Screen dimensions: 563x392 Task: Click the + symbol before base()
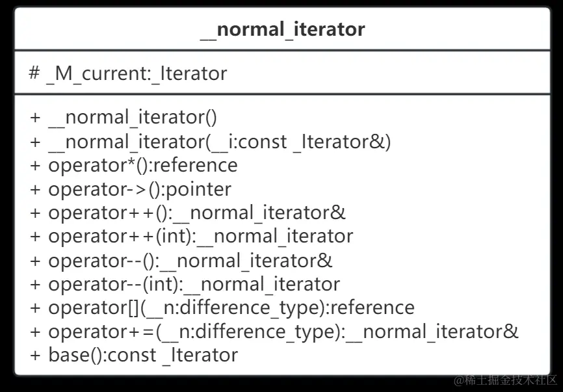[x=35, y=355]
